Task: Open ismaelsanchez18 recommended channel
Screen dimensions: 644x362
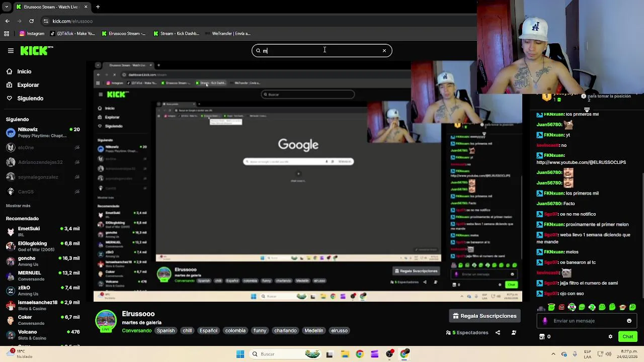Action: 42,305
